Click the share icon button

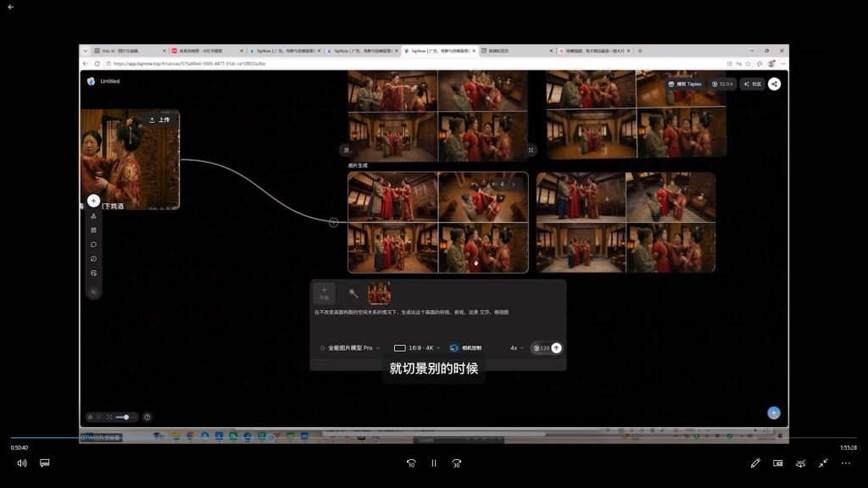(x=775, y=84)
